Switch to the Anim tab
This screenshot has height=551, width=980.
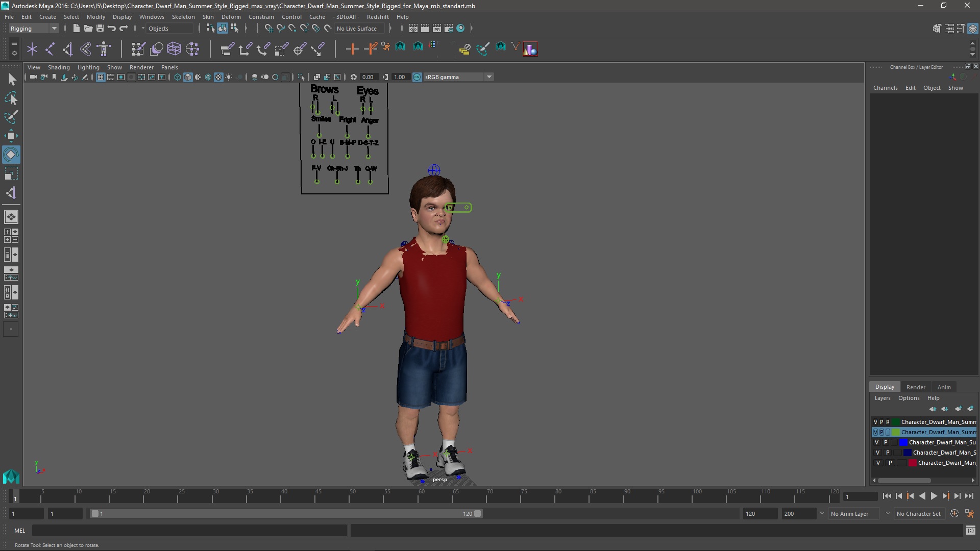[944, 386]
